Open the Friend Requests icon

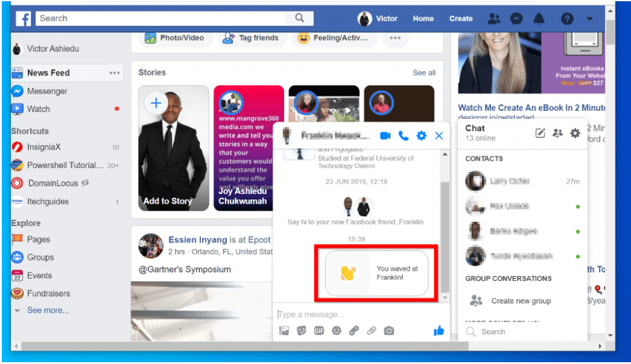(494, 18)
